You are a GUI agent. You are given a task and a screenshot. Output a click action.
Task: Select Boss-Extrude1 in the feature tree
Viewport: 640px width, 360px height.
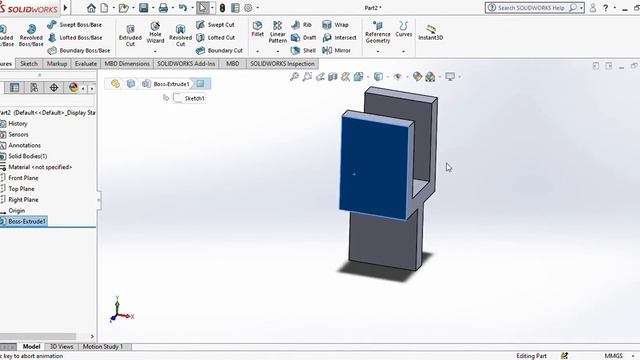pos(27,222)
